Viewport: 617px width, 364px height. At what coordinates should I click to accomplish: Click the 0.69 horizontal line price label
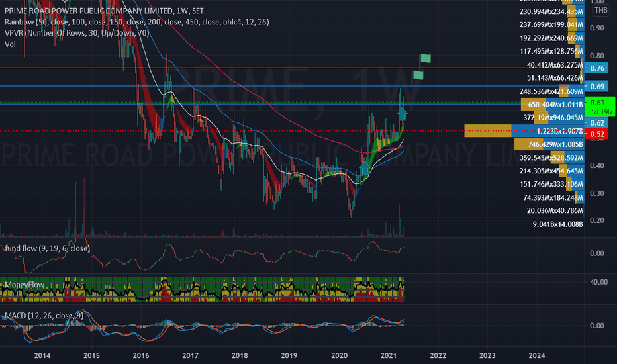click(596, 86)
